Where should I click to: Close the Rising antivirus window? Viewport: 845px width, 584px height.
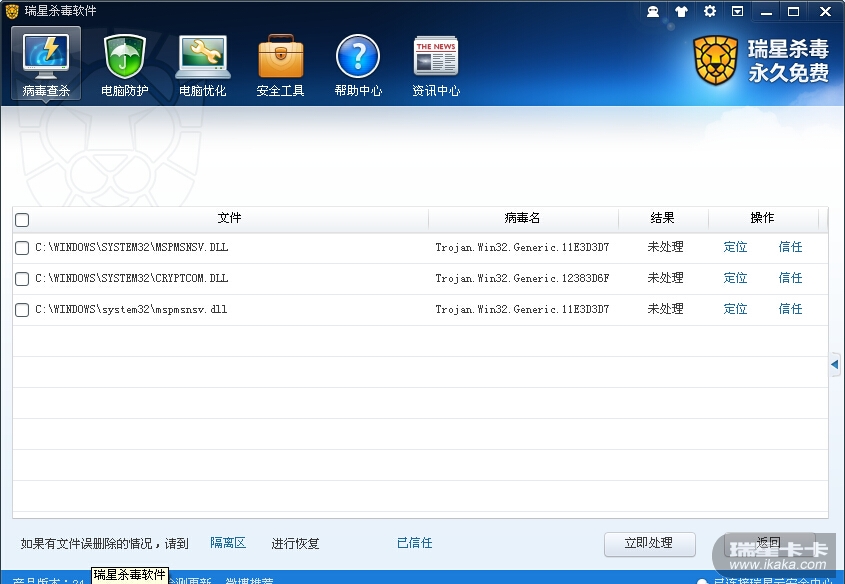coord(825,11)
